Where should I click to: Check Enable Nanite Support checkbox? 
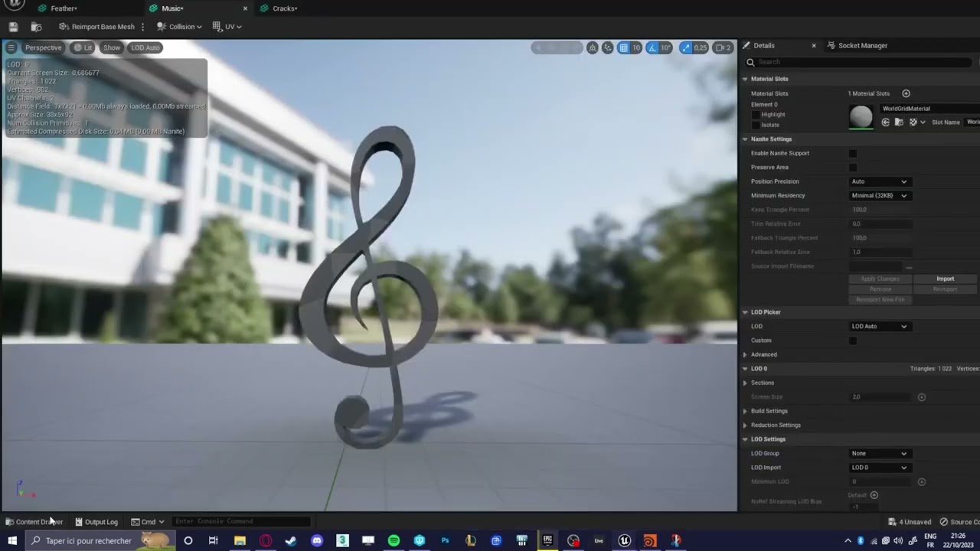click(853, 153)
